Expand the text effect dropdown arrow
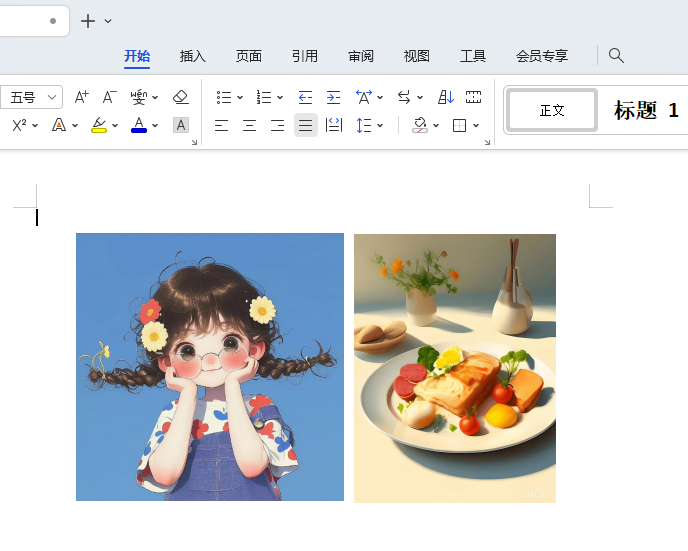This screenshot has width=688, height=551. 75,126
